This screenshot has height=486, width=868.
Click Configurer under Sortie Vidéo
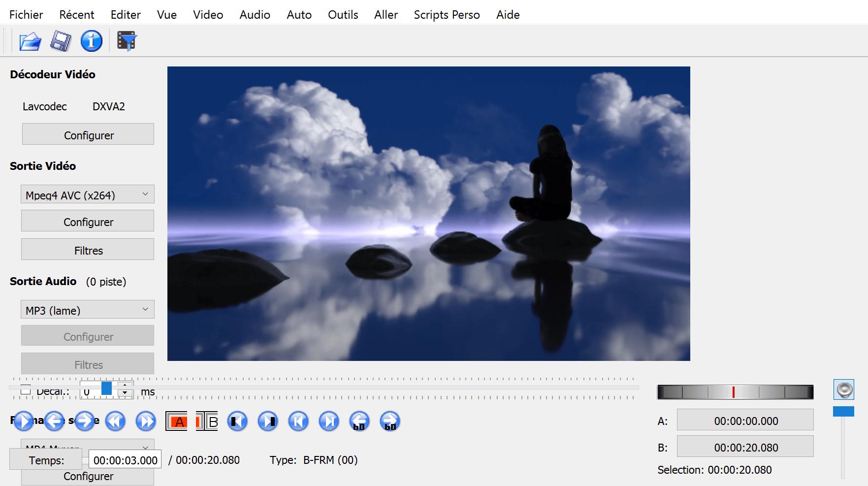88,221
